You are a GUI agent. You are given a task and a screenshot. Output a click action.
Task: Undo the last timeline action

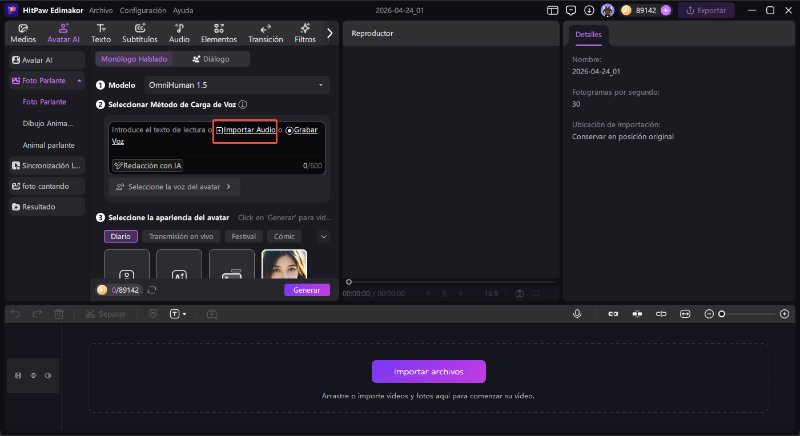click(16, 314)
